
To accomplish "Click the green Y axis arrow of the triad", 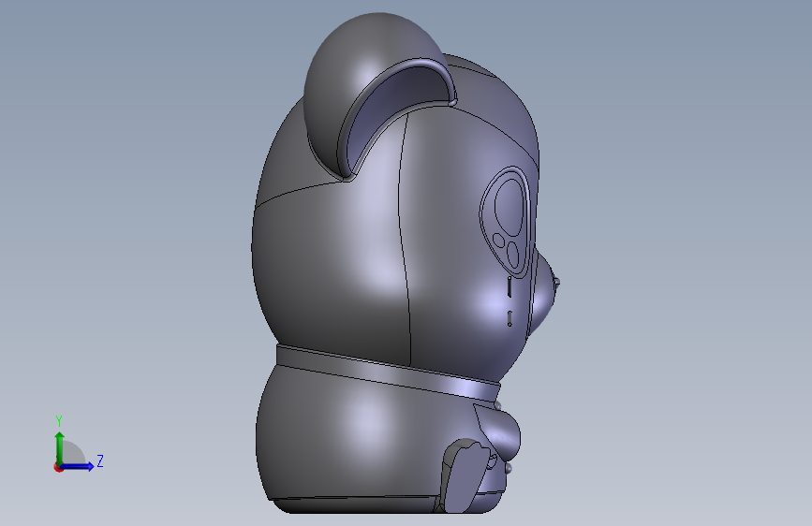I will (x=59, y=446).
